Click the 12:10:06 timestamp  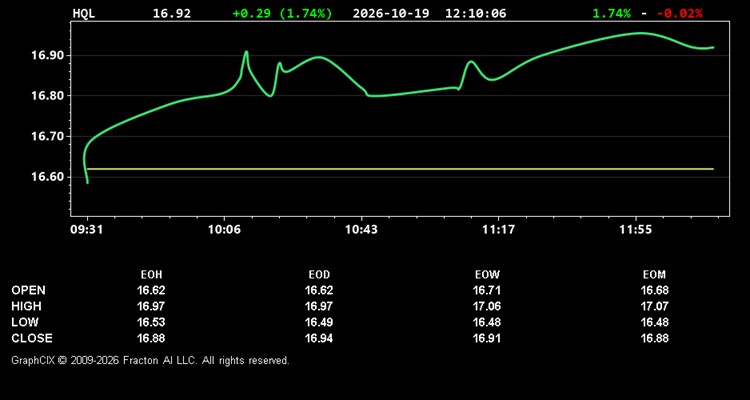(475, 14)
